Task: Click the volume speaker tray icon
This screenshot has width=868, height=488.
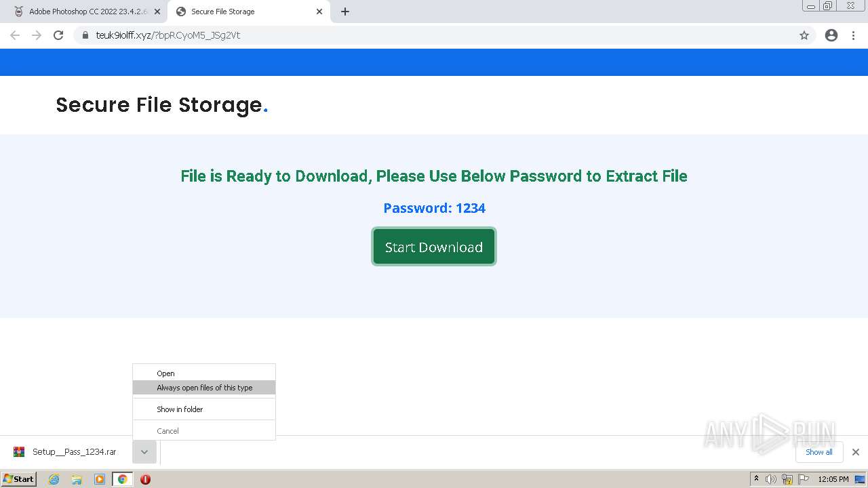Action: [x=771, y=479]
